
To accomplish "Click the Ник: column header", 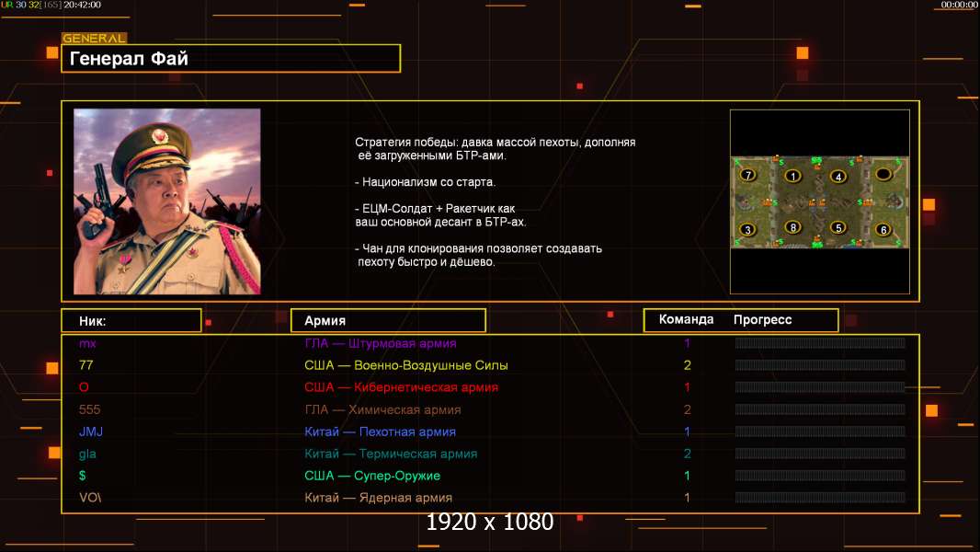I will click(x=131, y=321).
